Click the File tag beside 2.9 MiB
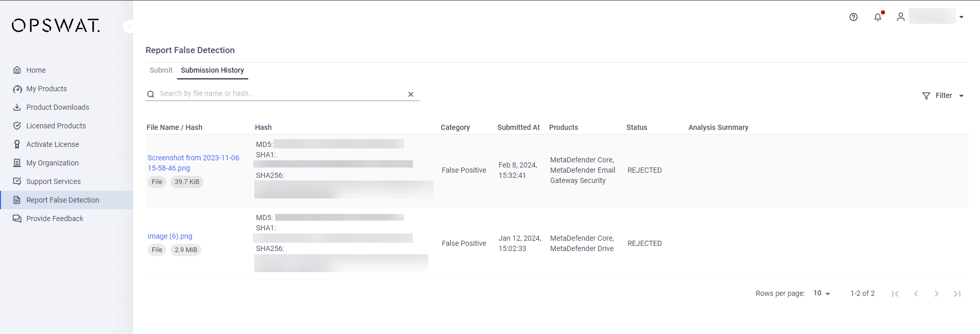This screenshot has width=980, height=334. 157,250
